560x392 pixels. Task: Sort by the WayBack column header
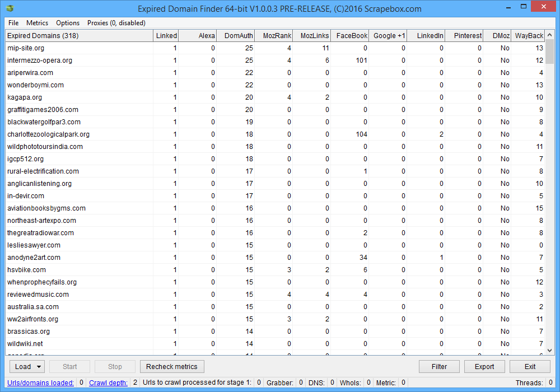click(x=529, y=36)
